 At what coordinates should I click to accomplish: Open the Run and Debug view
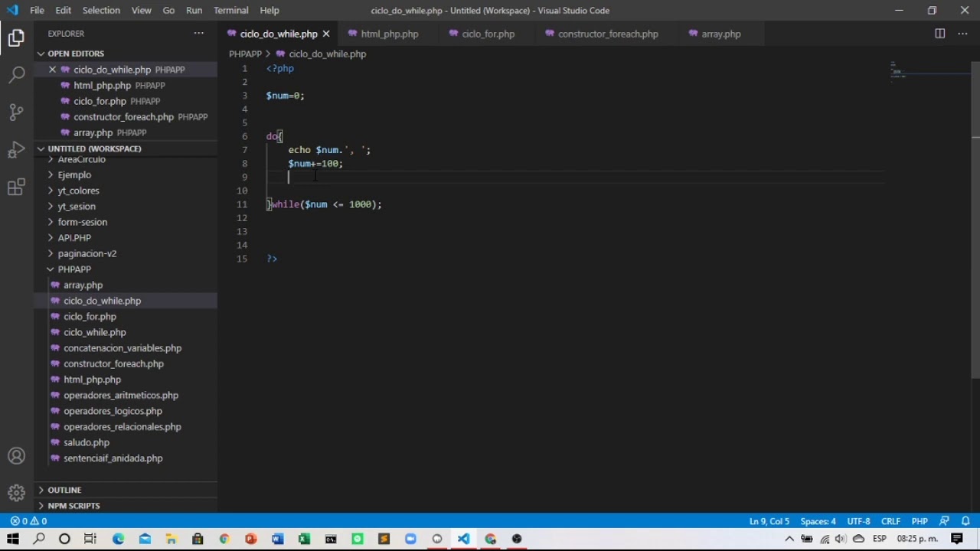16,150
